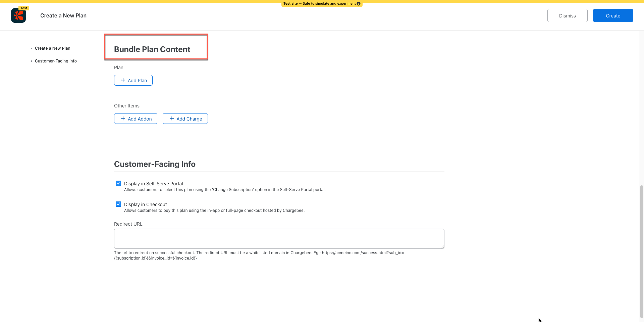Image resolution: width=644 pixels, height=322 pixels.
Task: Click the Test site banner text
Action: (319, 4)
